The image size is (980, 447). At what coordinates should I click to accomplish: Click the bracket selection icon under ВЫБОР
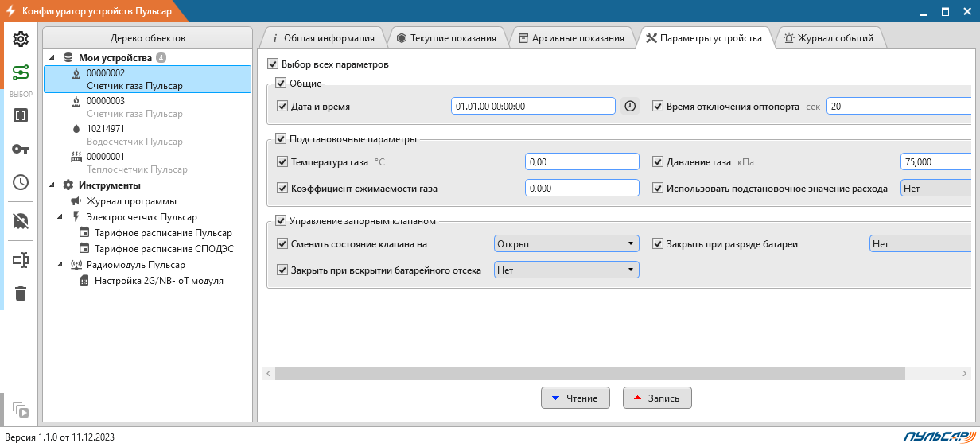(x=21, y=115)
